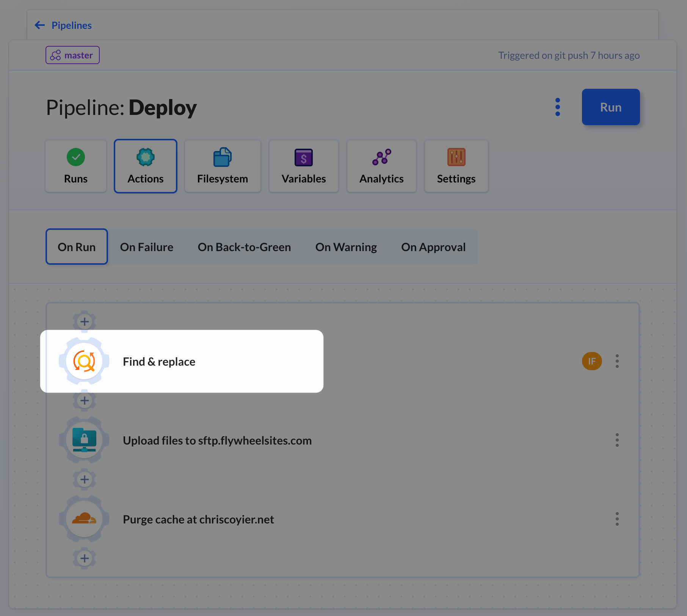Click the back arrow icon
687x616 pixels.
(40, 25)
